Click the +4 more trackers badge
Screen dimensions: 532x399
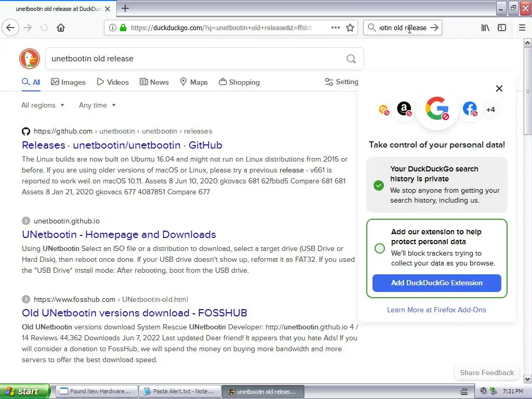490,110
